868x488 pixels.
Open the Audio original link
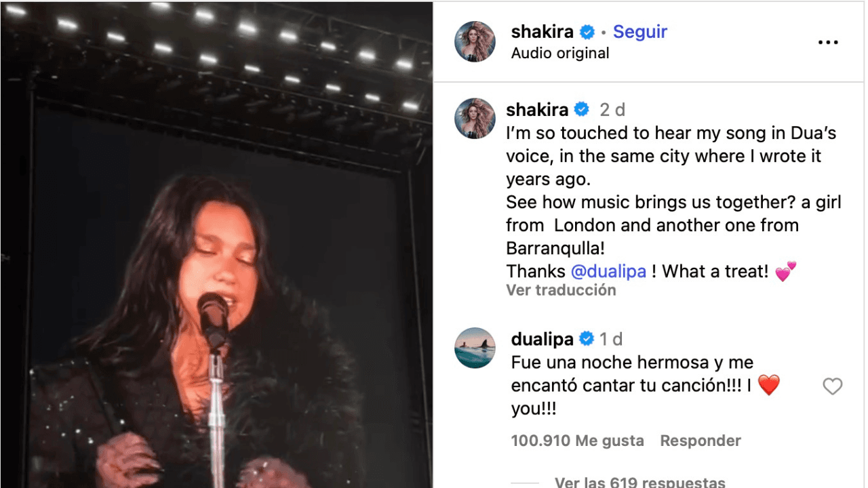click(560, 54)
